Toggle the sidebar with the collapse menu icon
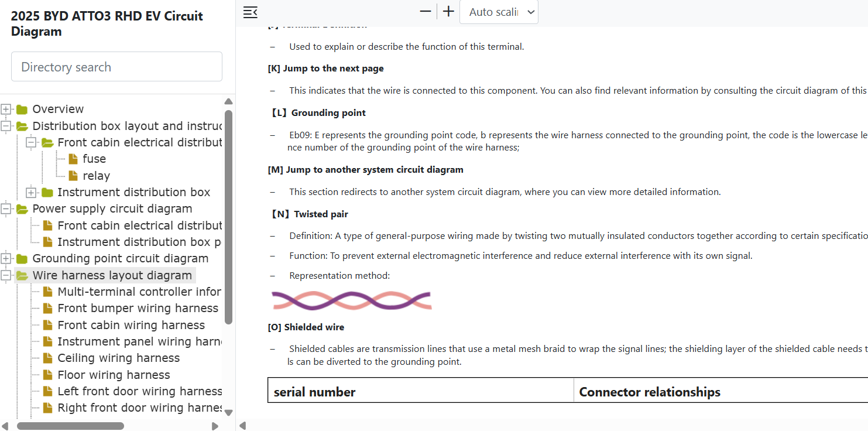This screenshot has height=431, width=868. (250, 12)
